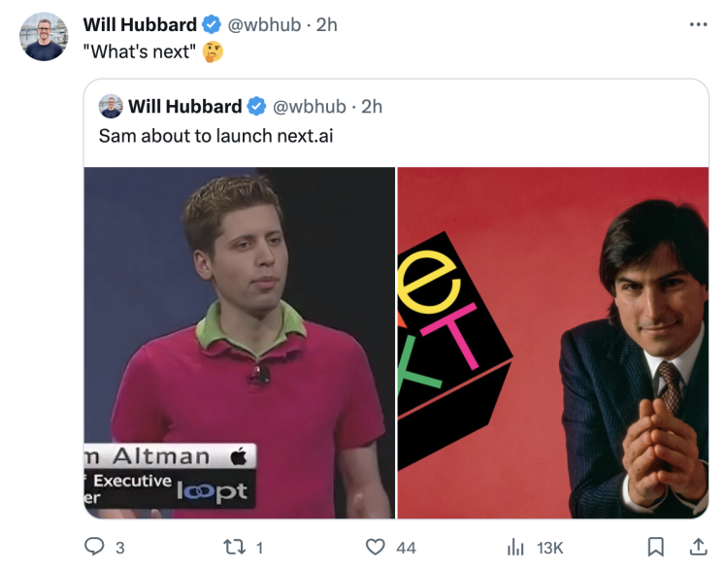Viewport: 728px width, 570px height.
Task: Click the reply comment icon
Action: tap(95, 548)
